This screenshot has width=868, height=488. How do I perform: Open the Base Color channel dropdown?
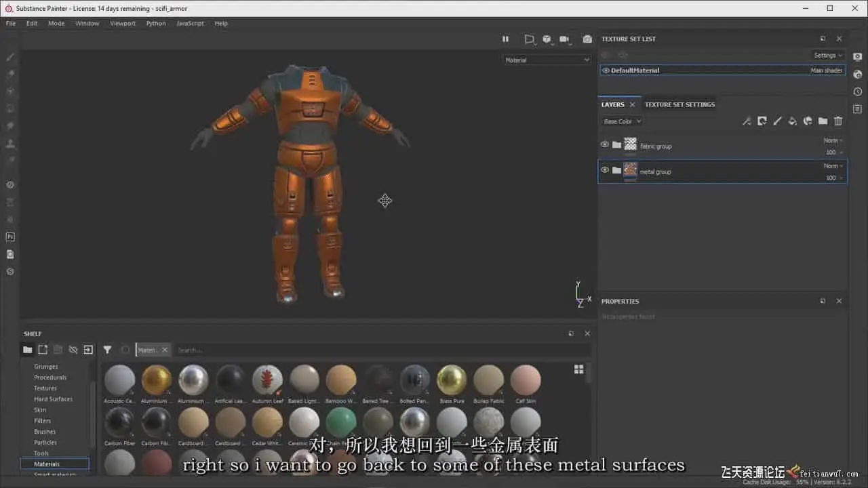click(622, 121)
